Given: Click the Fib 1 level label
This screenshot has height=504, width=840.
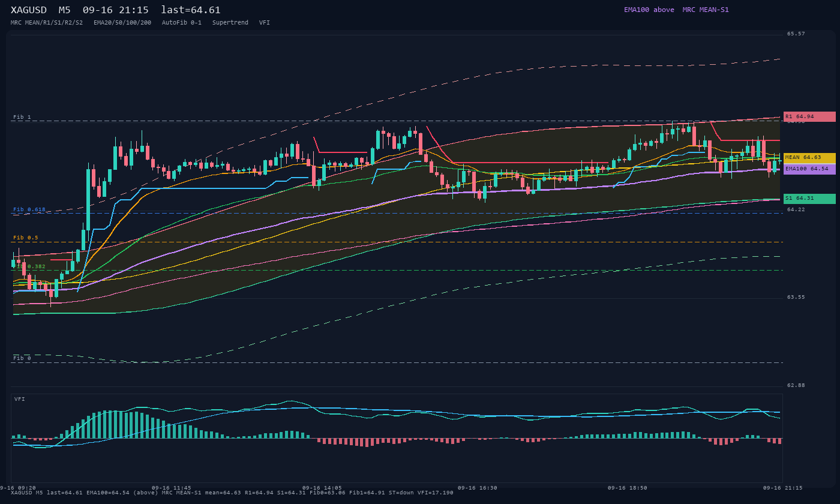Looking at the screenshot, I should click(22, 117).
